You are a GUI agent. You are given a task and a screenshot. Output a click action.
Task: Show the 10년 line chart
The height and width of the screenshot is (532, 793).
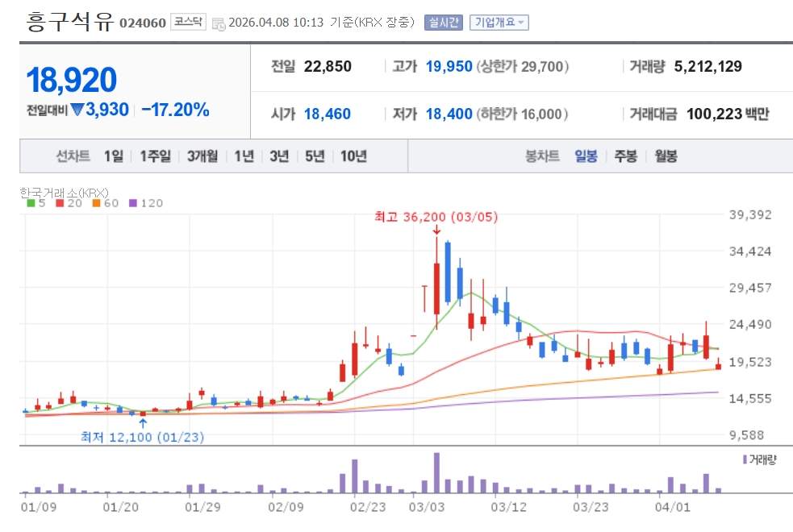pyautogui.click(x=353, y=156)
